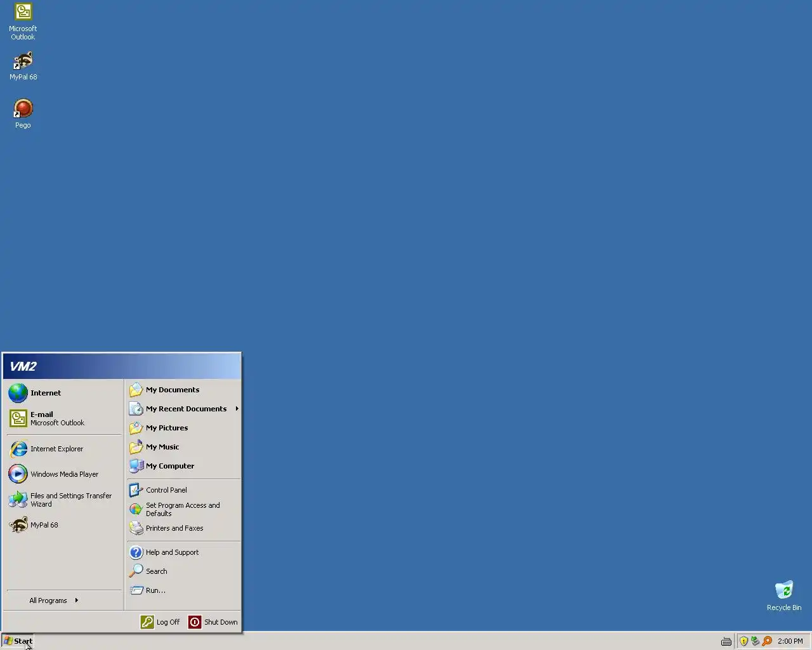This screenshot has height=650, width=812.
Task: Click the security shield tray icon
Action: tap(743, 641)
